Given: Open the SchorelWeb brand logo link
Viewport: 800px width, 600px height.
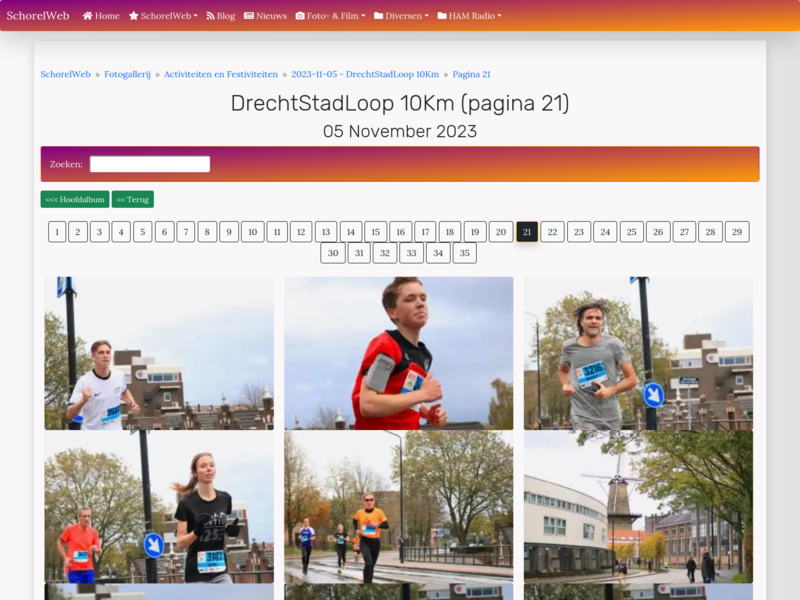Looking at the screenshot, I should coord(38,15).
